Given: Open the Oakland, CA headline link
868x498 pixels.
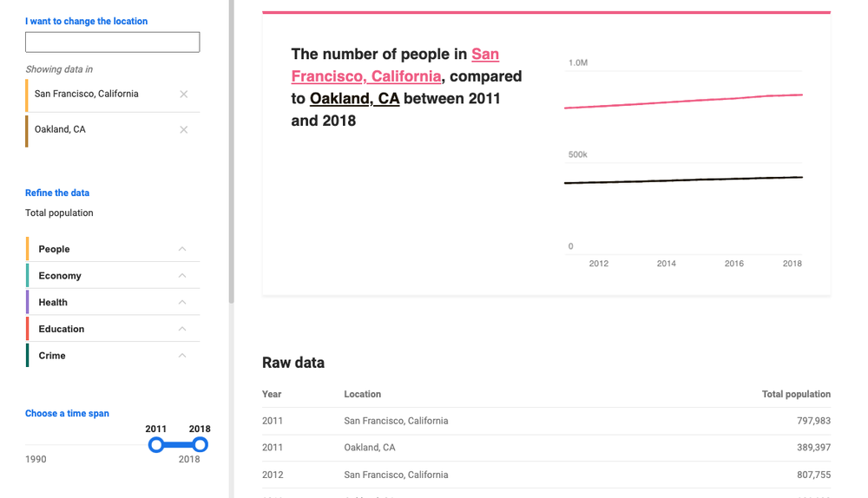Looking at the screenshot, I should pyautogui.click(x=354, y=99).
